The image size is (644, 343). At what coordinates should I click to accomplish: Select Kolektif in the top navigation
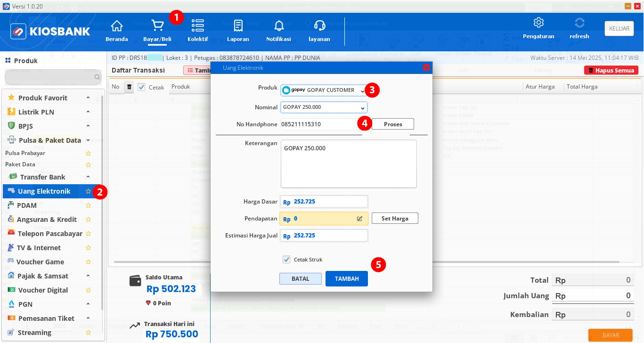197,25
